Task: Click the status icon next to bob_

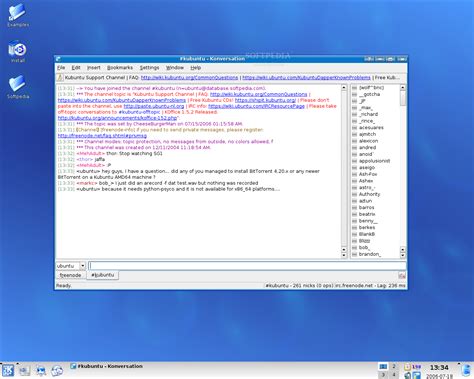Action: tap(355, 248)
